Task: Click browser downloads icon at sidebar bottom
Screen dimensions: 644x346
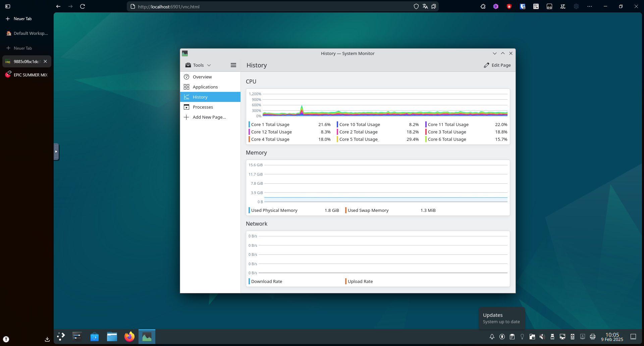Action: pos(47,339)
